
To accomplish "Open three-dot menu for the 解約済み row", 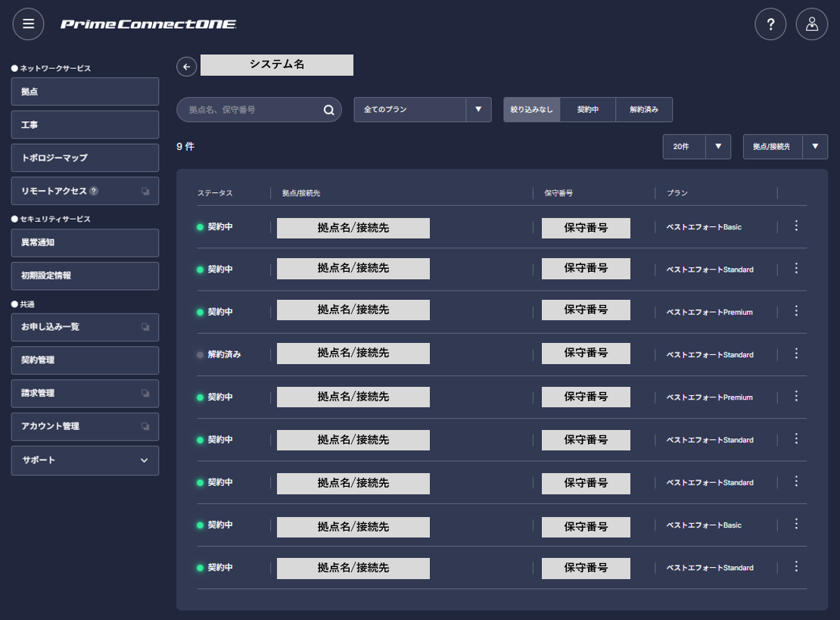I will tap(796, 354).
